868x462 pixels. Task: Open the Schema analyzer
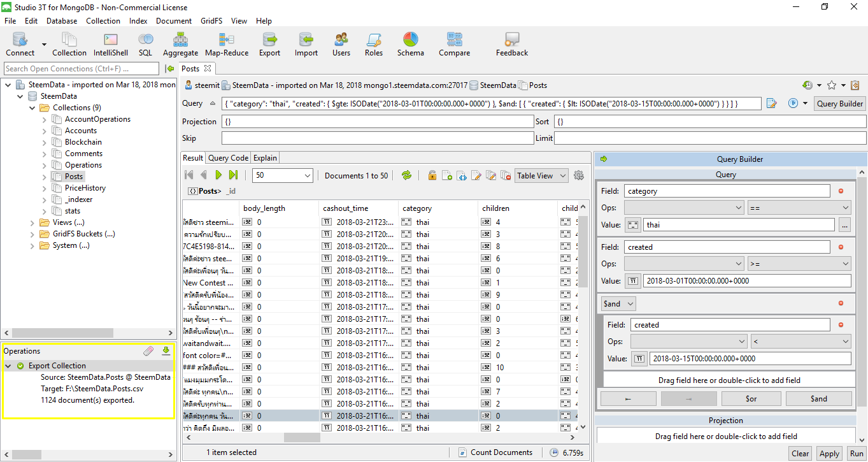[410, 45]
